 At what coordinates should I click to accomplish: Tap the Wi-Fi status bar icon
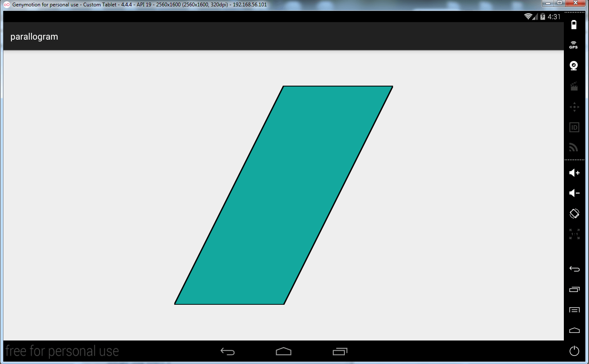528,17
